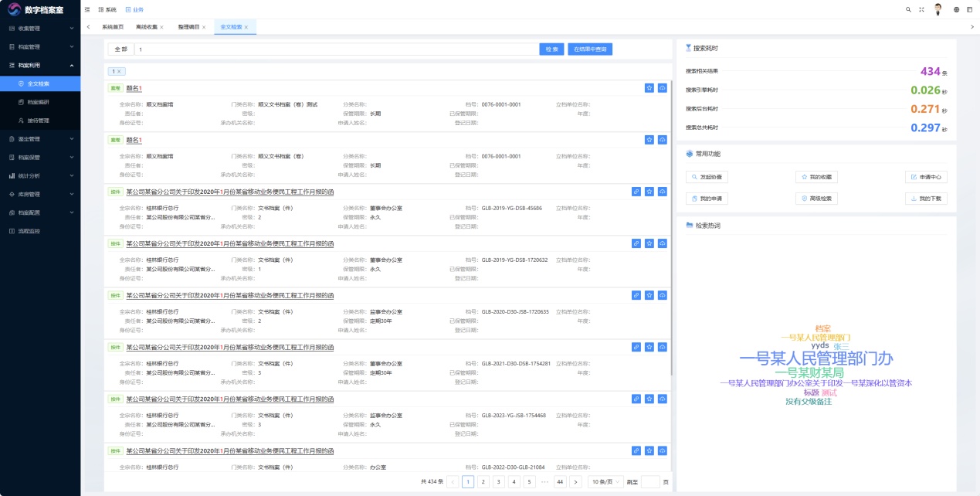Expand the 收集管理 sidebar menu
This screenshot has width=980, height=496.
pyautogui.click(x=40, y=29)
